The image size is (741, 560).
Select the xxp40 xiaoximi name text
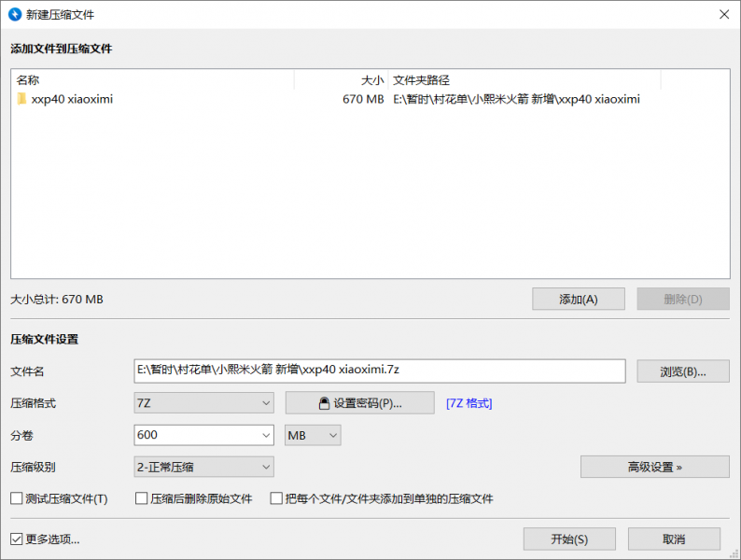click(x=72, y=99)
